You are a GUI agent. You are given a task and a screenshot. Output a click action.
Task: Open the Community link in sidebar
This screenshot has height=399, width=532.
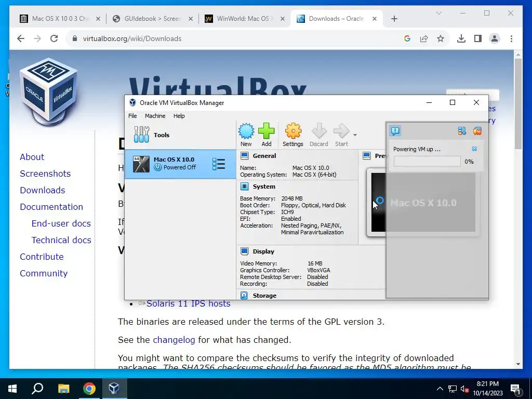[x=44, y=273]
